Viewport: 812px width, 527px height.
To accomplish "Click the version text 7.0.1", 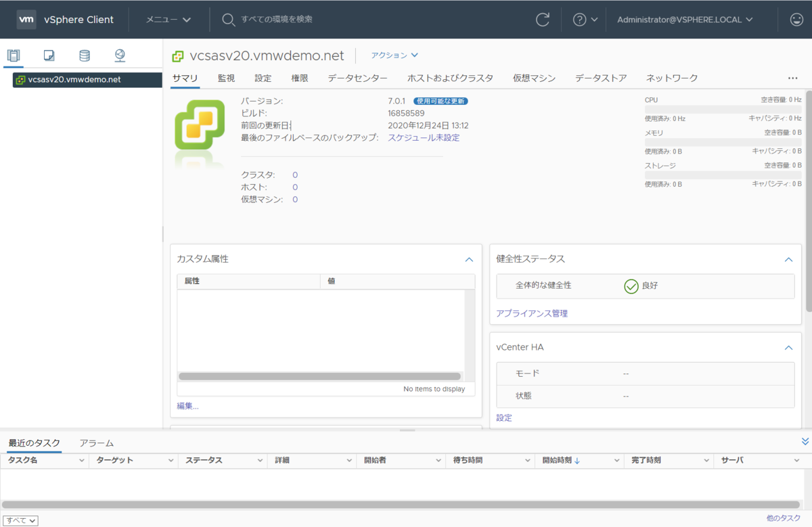I will [397, 101].
